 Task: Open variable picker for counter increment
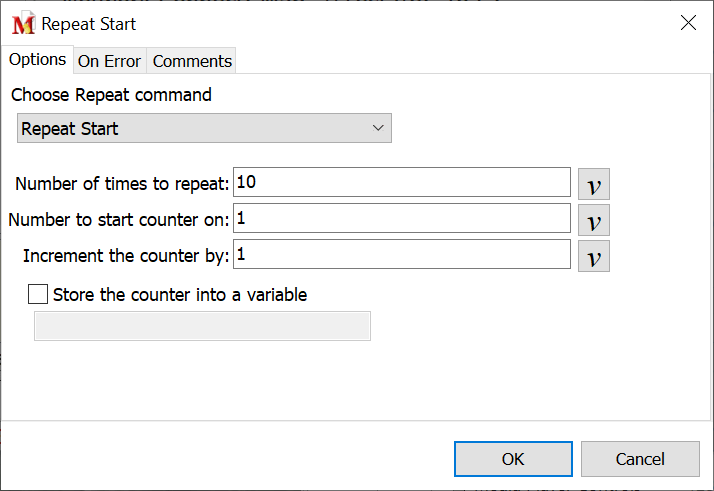coord(593,256)
